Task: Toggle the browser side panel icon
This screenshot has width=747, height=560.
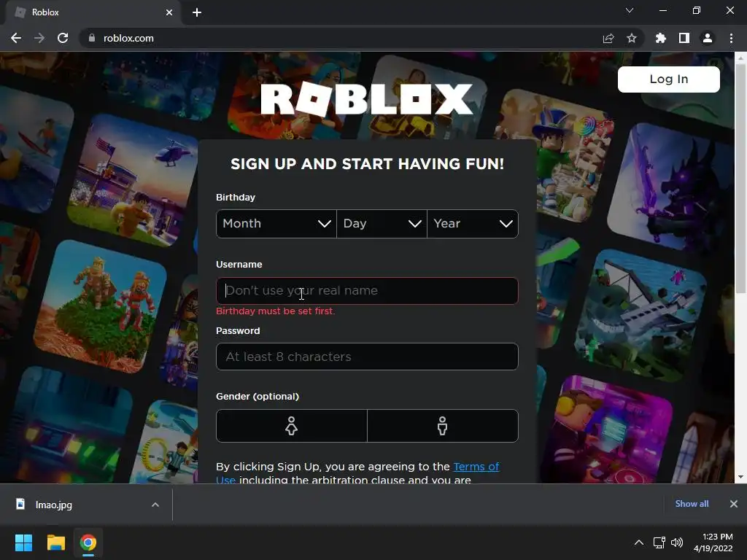Action: pyautogui.click(x=684, y=38)
